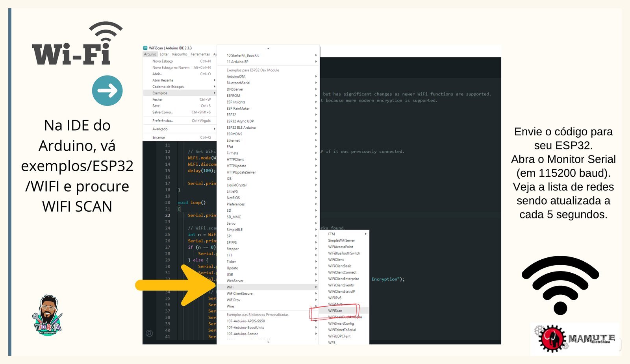
Task: Expand the Avançado submenu
Action: pos(180,129)
